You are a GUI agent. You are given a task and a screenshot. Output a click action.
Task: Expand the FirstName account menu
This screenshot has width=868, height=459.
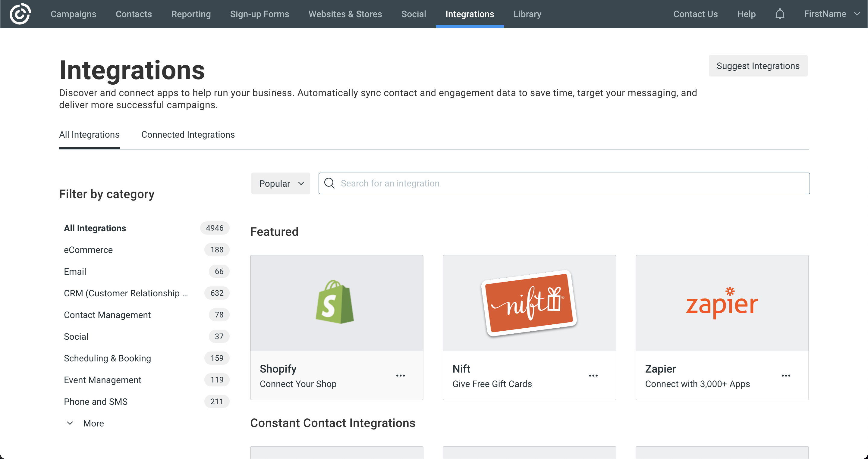tap(832, 14)
